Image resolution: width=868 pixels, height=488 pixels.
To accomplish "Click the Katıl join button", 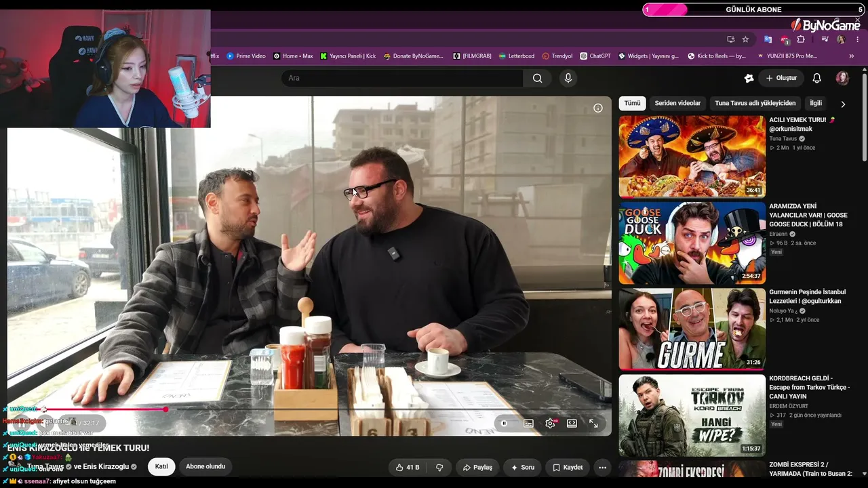I will point(161,466).
